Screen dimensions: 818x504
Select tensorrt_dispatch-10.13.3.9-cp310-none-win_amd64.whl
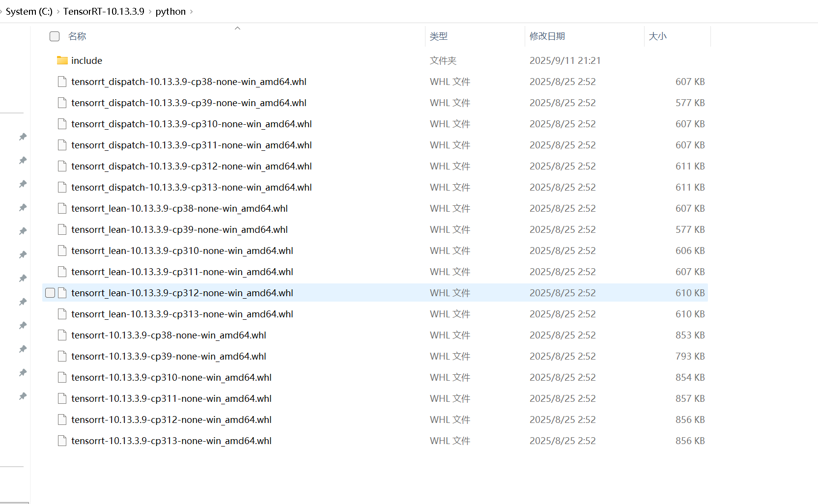tap(192, 124)
